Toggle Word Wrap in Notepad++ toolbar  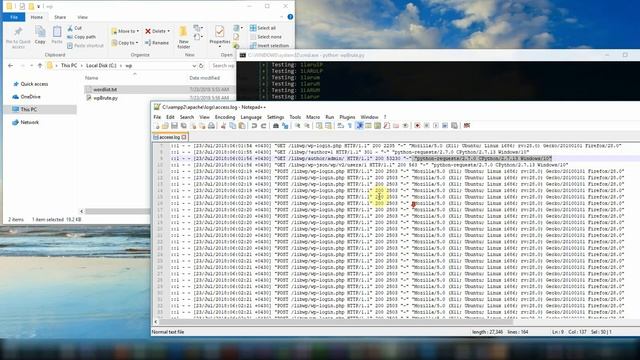340,126
